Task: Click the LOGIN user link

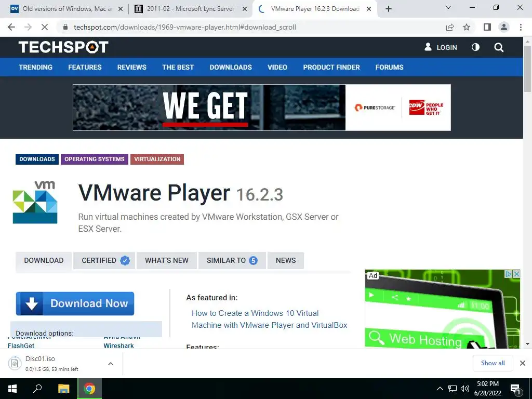Action: pos(441,47)
